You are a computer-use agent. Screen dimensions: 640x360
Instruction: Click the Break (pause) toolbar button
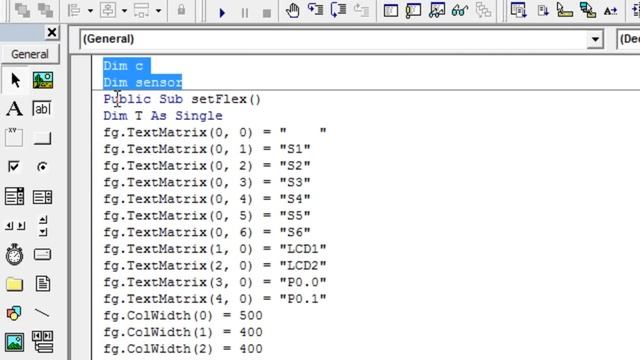pyautogui.click(x=245, y=13)
